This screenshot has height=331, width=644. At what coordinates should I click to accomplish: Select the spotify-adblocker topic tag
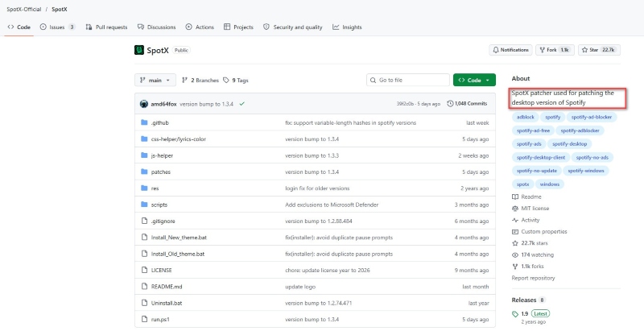(x=580, y=130)
